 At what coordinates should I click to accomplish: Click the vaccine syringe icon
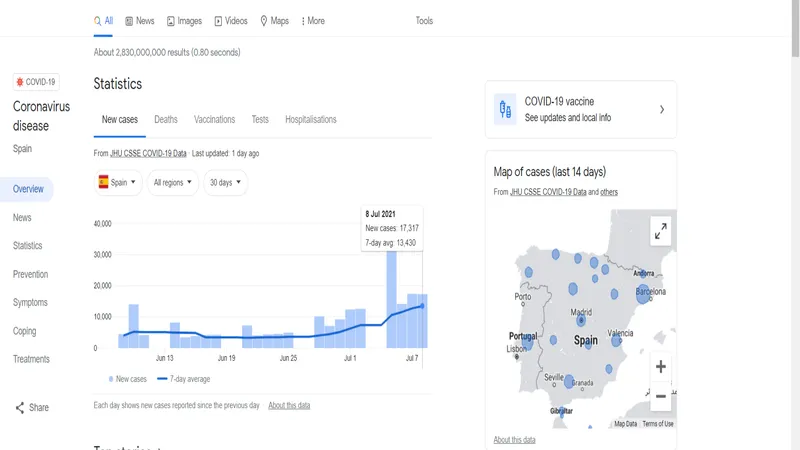[505, 109]
